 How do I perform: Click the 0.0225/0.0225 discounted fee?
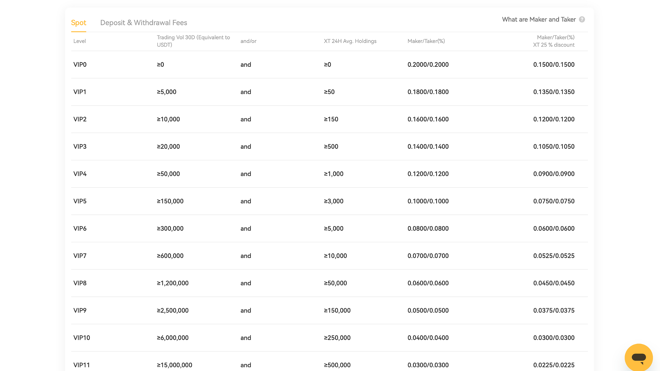(x=554, y=365)
